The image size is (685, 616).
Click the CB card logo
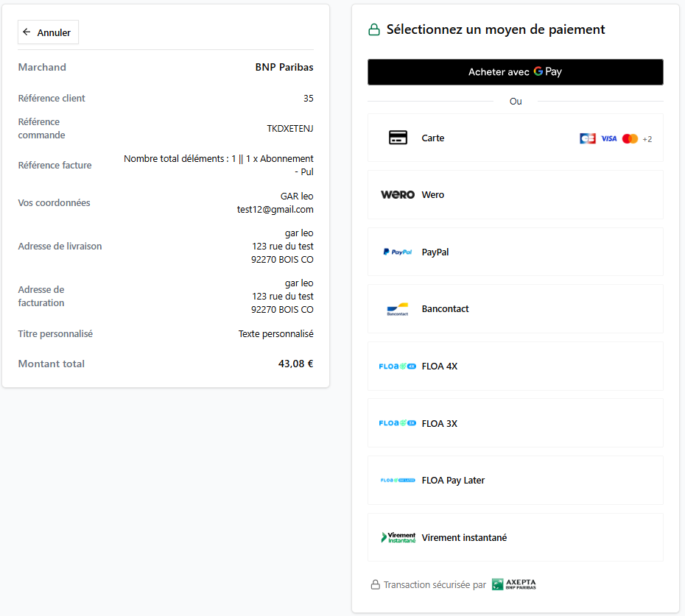point(588,138)
